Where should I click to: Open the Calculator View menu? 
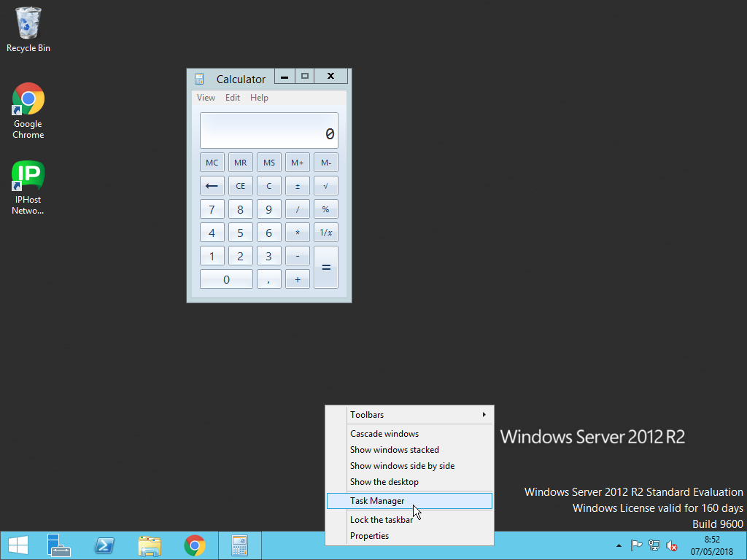click(206, 98)
